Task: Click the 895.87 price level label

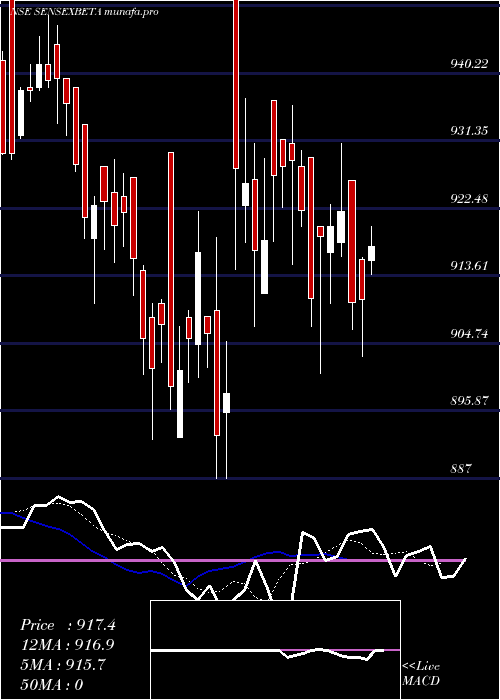Action: coord(469,400)
